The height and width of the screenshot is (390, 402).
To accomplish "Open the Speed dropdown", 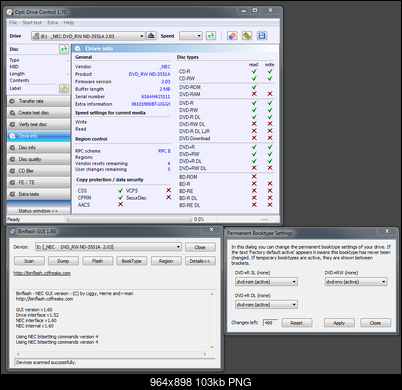I will 191,36.
